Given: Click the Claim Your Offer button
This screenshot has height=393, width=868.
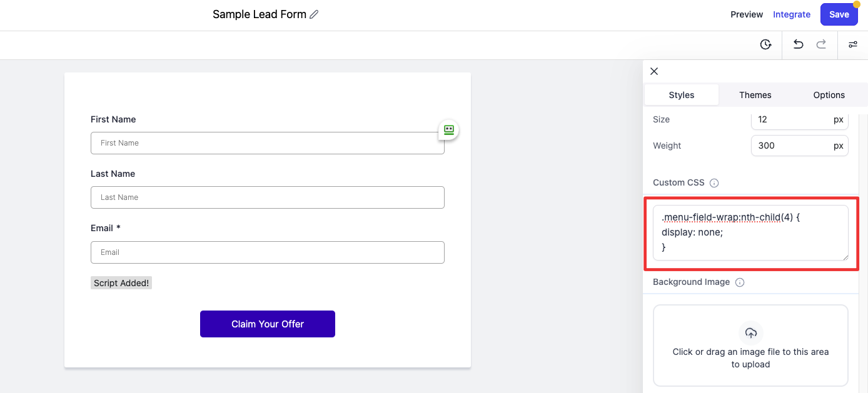Looking at the screenshot, I should coord(268,324).
